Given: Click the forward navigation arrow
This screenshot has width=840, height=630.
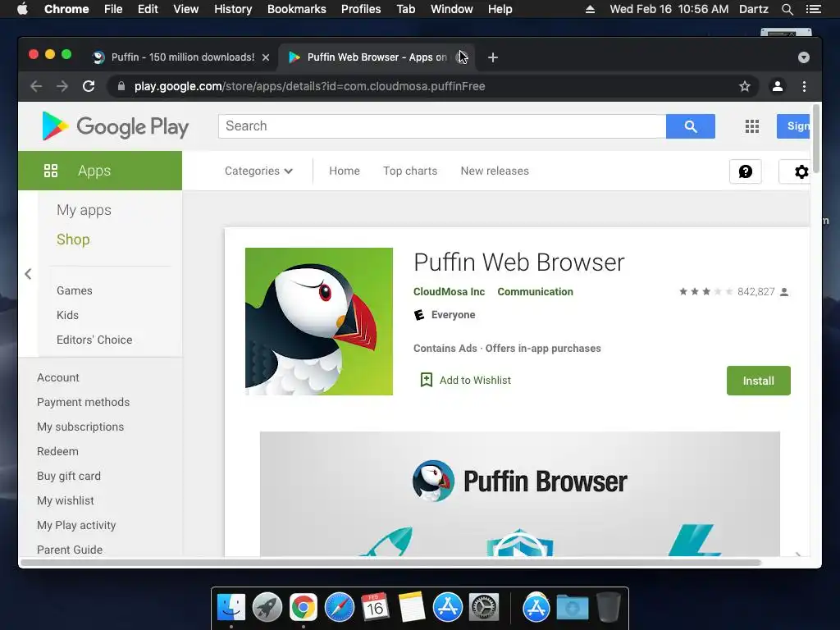Looking at the screenshot, I should coord(62,86).
